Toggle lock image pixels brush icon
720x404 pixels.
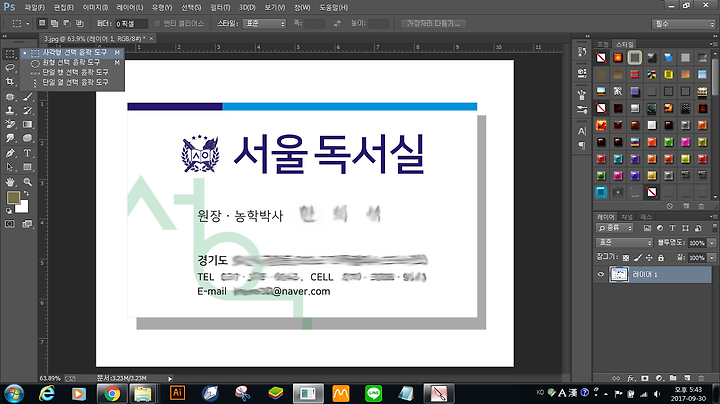(x=637, y=258)
